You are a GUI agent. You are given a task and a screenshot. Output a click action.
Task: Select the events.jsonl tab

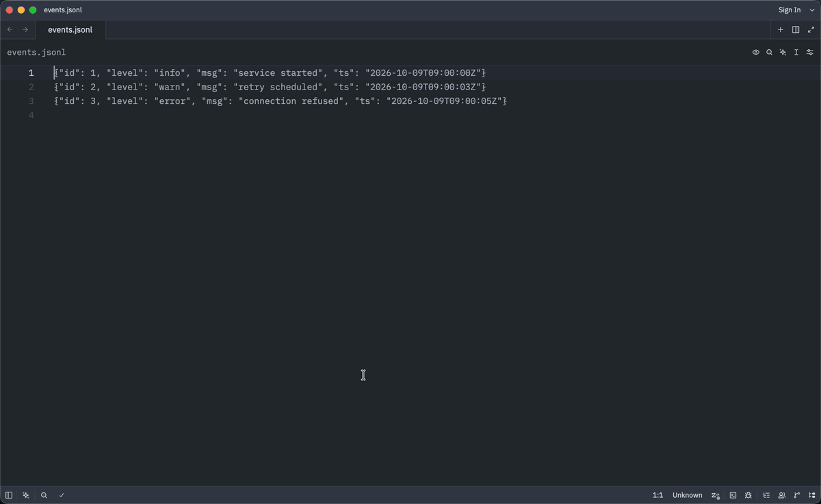pos(70,30)
